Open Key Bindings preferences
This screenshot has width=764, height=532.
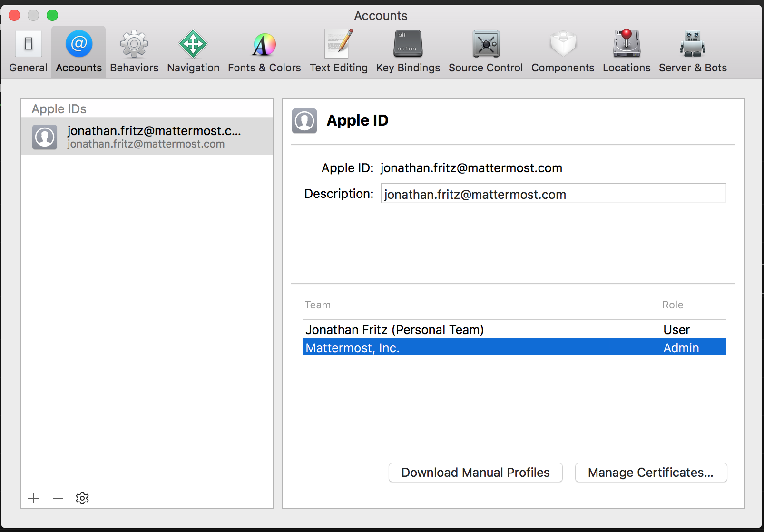click(x=408, y=51)
